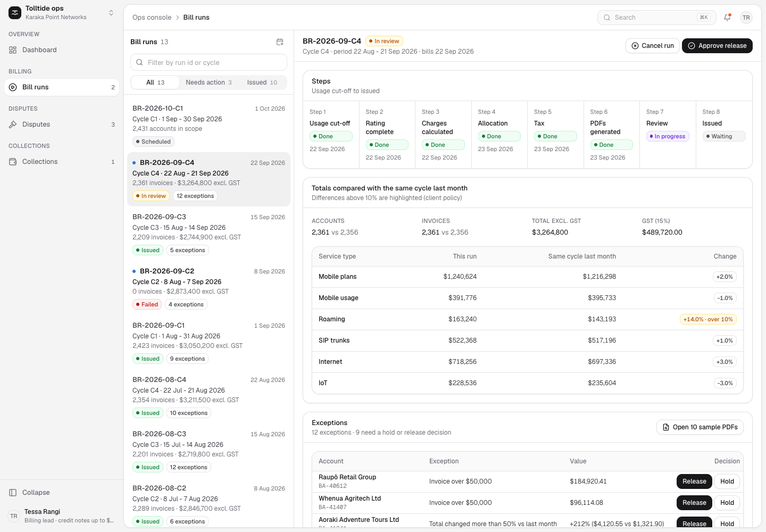Open the notifications bell

pos(727,18)
